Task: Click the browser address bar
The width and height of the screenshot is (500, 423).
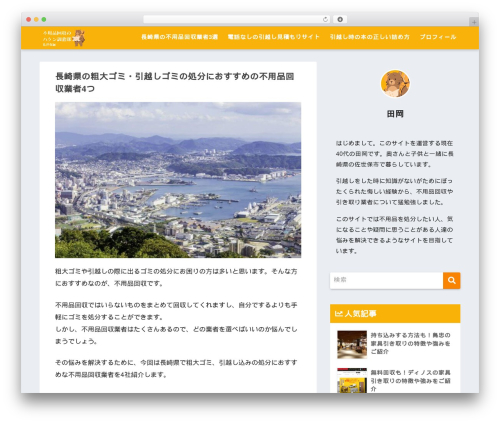Action: (x=237, y=19)
